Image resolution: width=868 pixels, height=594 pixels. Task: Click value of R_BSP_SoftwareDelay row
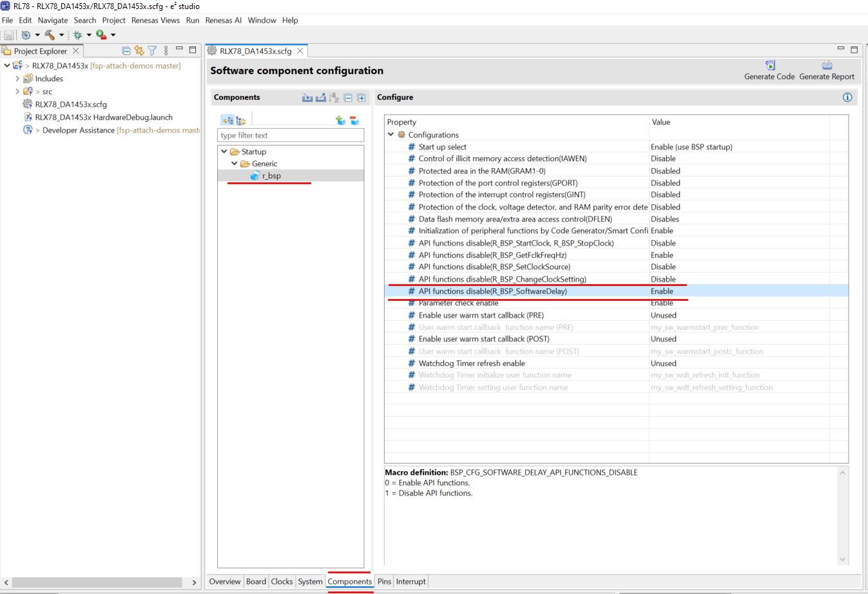pyautogui.click(x=662, y=291)
